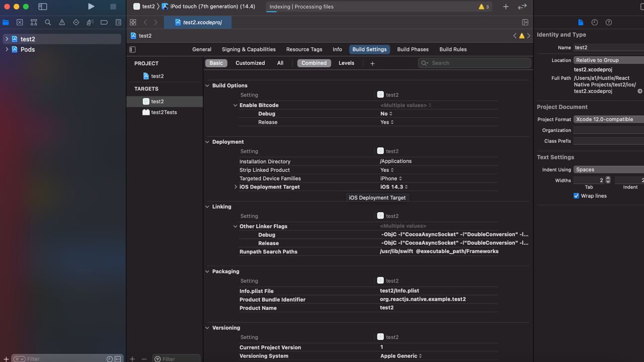Open iOS 14.3 deployment target dropdown
Image resolution: width=644 pixels, height=362 pixels.
point(394,187)
